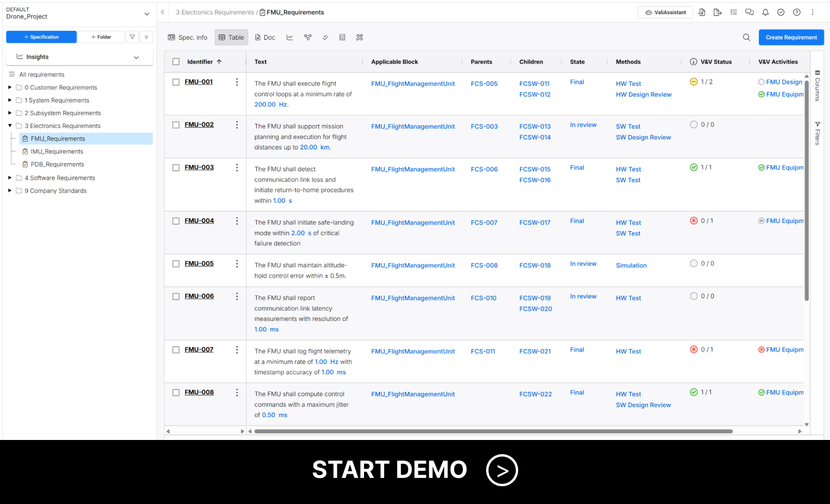Expand the 4 Software Requirements folder

pyautogui.click(x=10, y=178)
